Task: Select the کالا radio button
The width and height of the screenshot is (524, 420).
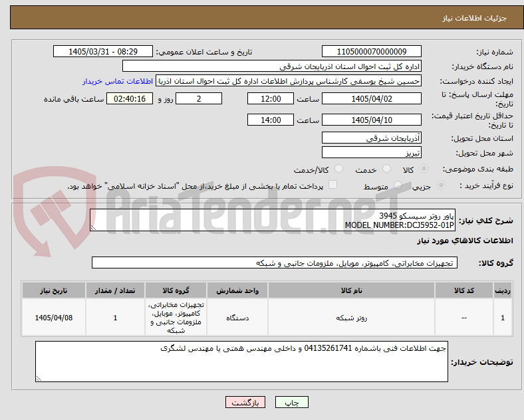Action: pos(424,169)
